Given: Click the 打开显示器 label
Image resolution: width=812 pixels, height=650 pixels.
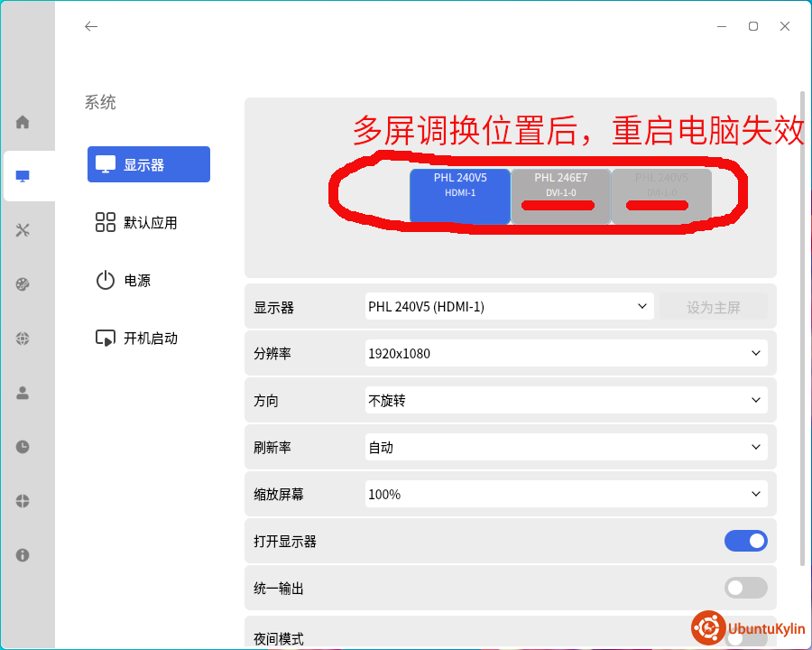Looking at the screenshot, I should (285, 542).
